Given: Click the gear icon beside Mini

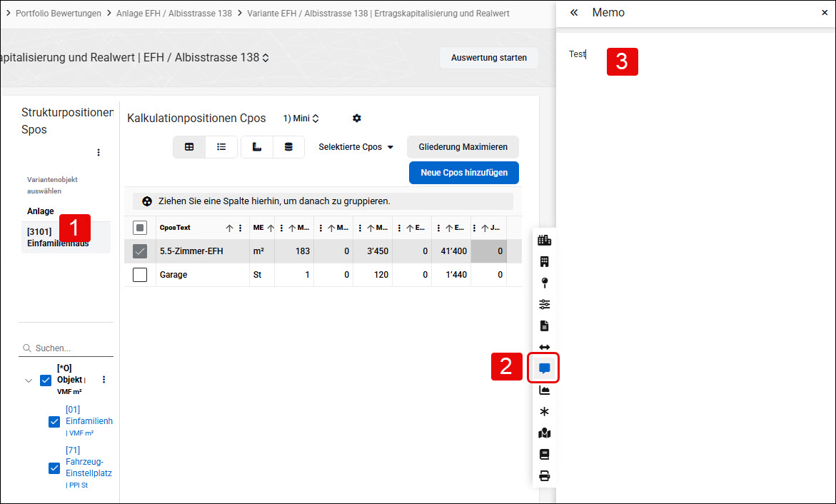Looking at the screenshot, I should tap(357, 119).
